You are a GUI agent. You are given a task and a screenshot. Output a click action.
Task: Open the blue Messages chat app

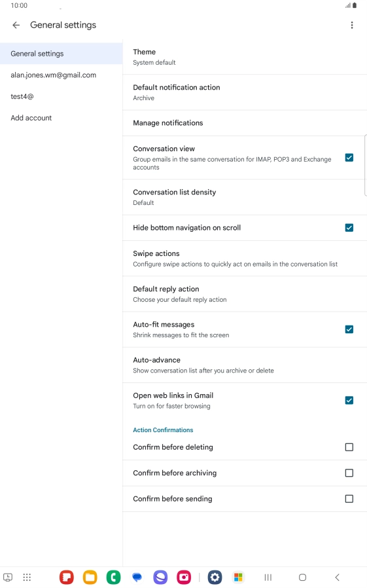[x=137, y=577]
